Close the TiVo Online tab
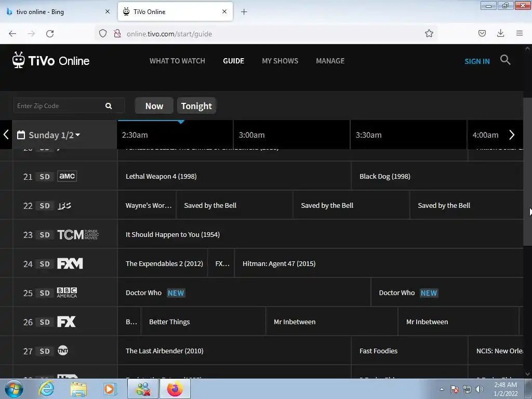The height and width of the screenshot is (399, 532). click(224, 11)
